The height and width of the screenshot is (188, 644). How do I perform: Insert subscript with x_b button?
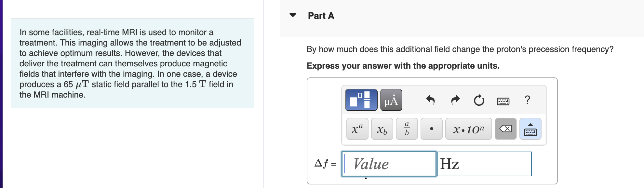pyautogui.click(x=382, y=129)
